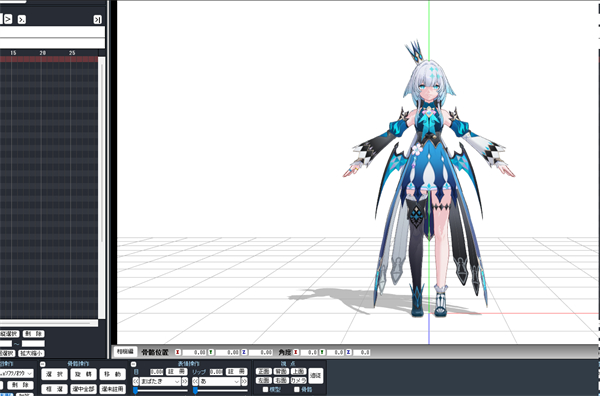Image resolution: width=600 pixels, height=396 pixels.
Task: Click the 追従 follow view button
Action: (x=316, y=376)
